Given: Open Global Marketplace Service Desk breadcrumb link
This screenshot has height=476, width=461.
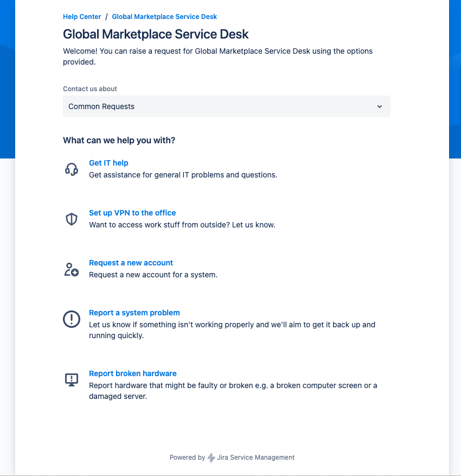Looking at the screenshot, I should coord(164,17).
